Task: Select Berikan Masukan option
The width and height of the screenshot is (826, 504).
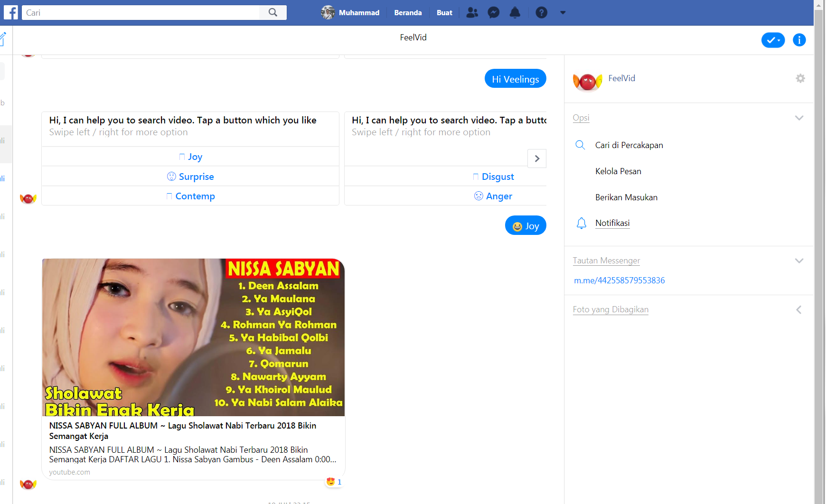Action: coord(626,197)
